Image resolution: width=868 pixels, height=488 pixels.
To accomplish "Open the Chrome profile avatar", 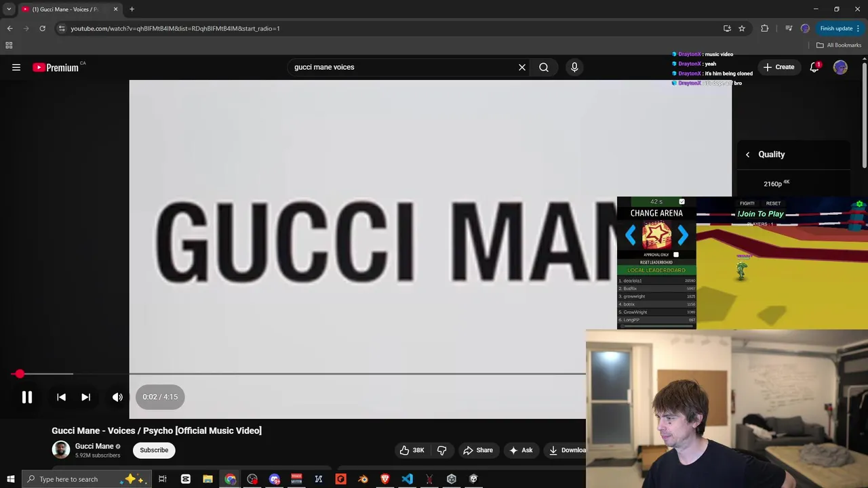I will pos(805,28).
